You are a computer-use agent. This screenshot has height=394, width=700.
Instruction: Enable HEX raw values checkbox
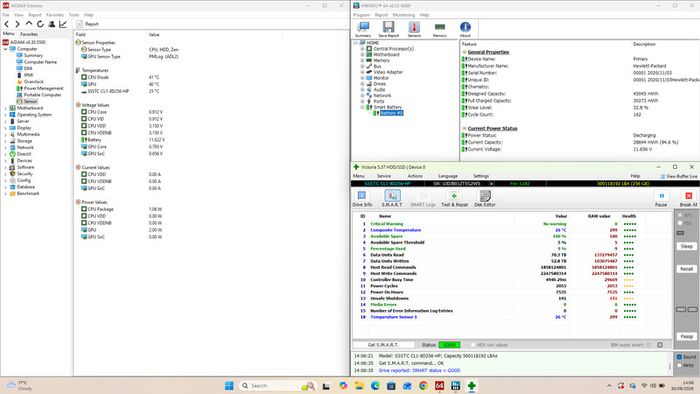point(473,345)
